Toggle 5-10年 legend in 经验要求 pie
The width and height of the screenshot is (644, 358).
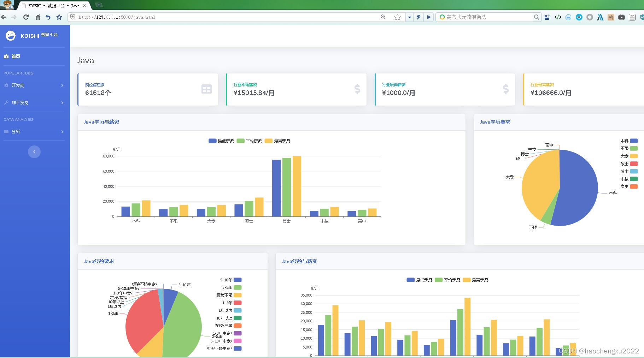click(x=231, y=280)
